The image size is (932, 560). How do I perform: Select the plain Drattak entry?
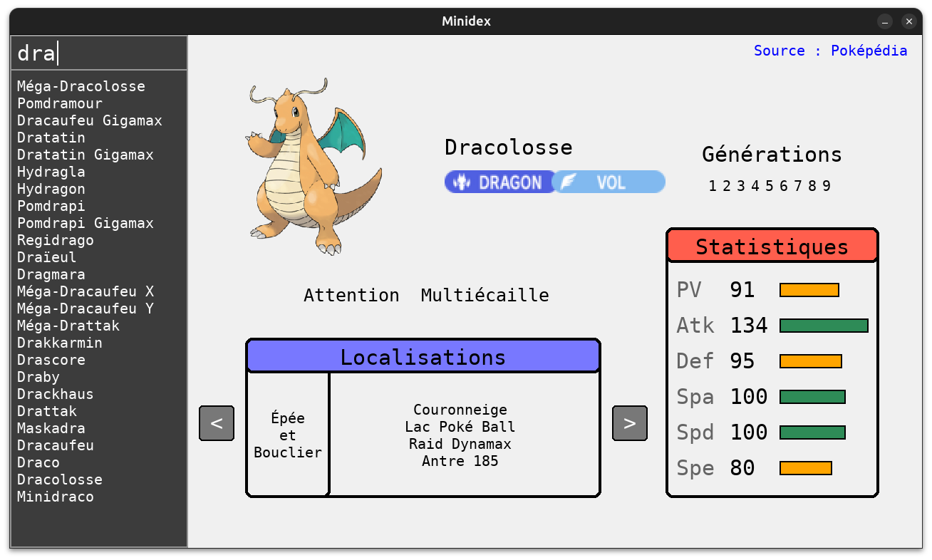pyautogui.click(x=47, y=411)
